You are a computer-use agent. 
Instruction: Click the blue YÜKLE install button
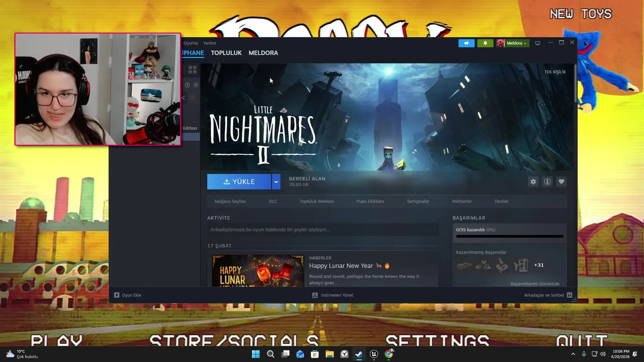(239, 182)
